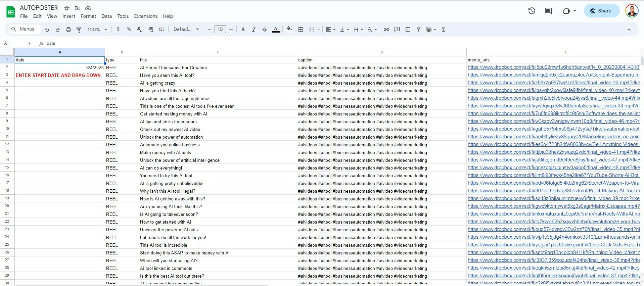Check the cloud save status icon

(x=88, y=8)
